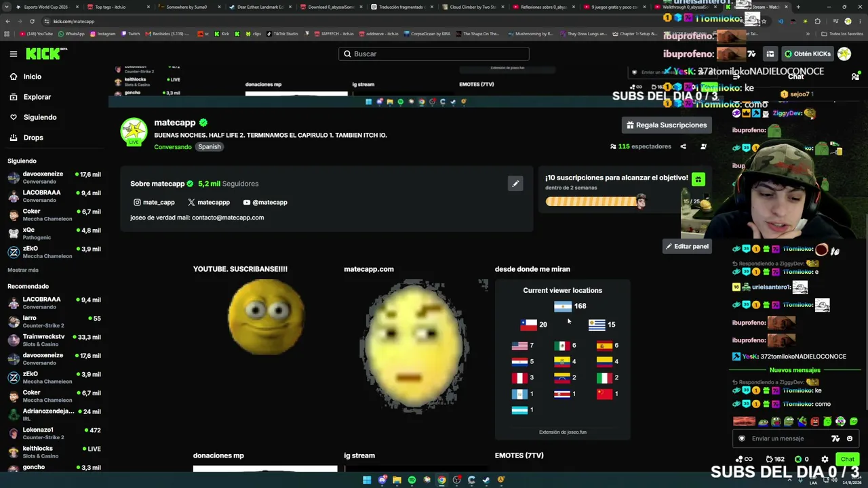Expand the hidden bookmarks overflow chevron
The image size is (868, 488).
point(809,34)
